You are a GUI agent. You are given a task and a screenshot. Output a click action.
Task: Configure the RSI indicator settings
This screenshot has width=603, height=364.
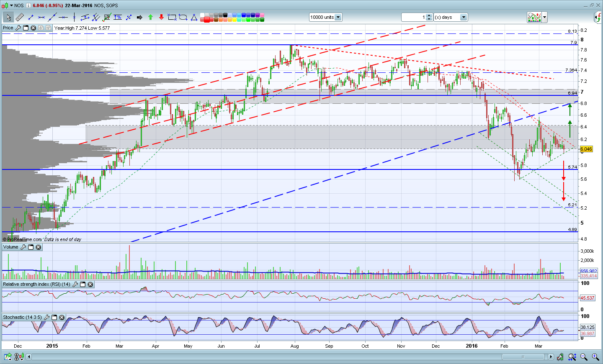(75, 285)
